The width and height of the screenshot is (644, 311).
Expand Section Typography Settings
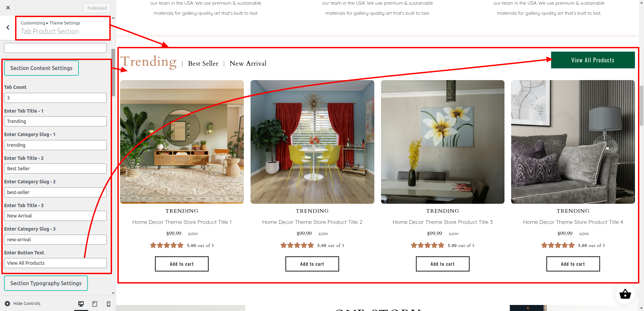(x=46, y=283)
